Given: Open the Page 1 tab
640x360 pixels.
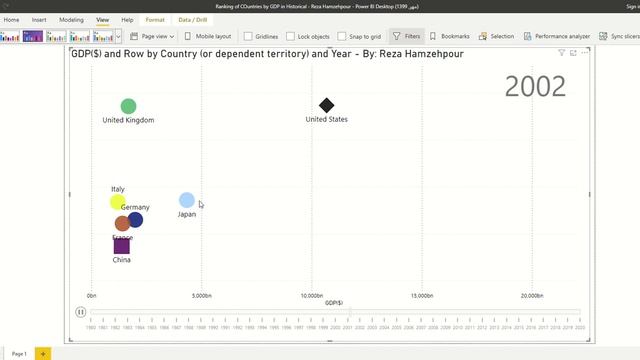Looking at the screenshot, I should 19,354.
